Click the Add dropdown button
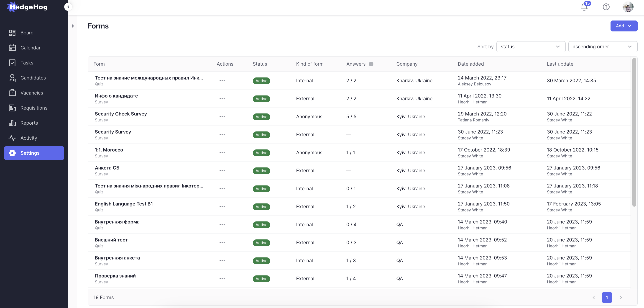This screenshot has height=308, width=644. pyautogui.click(x=624, y=26)
